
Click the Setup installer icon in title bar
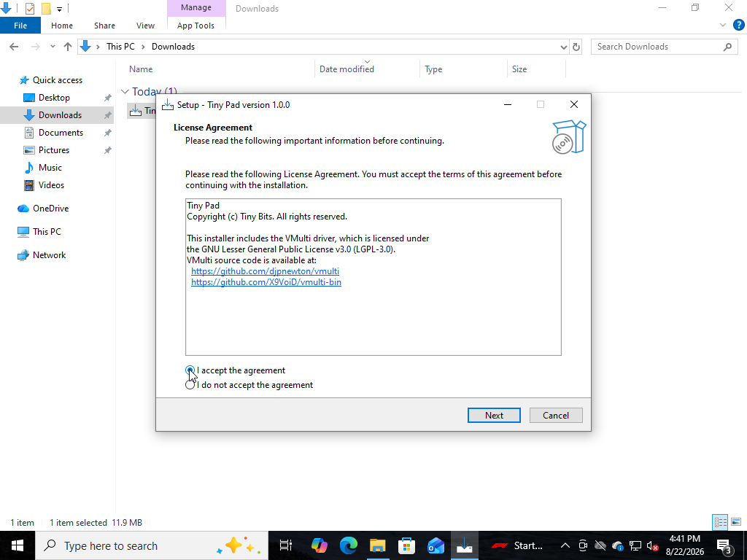coord(168,105)
